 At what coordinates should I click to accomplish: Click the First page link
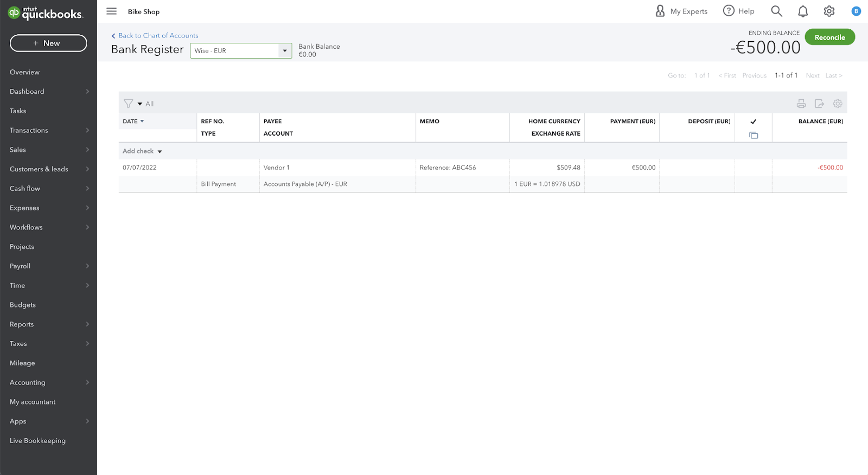(727, 75)
